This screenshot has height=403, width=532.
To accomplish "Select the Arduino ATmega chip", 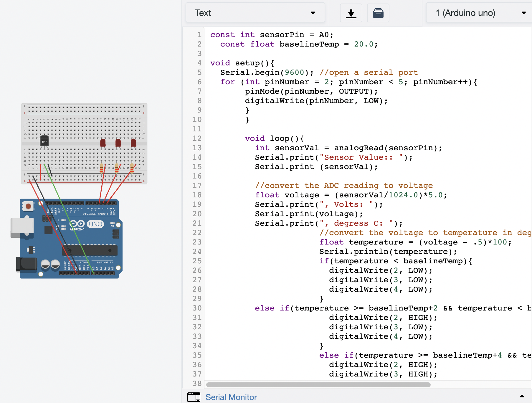I will pyautogui.click(x=90, y=250).
